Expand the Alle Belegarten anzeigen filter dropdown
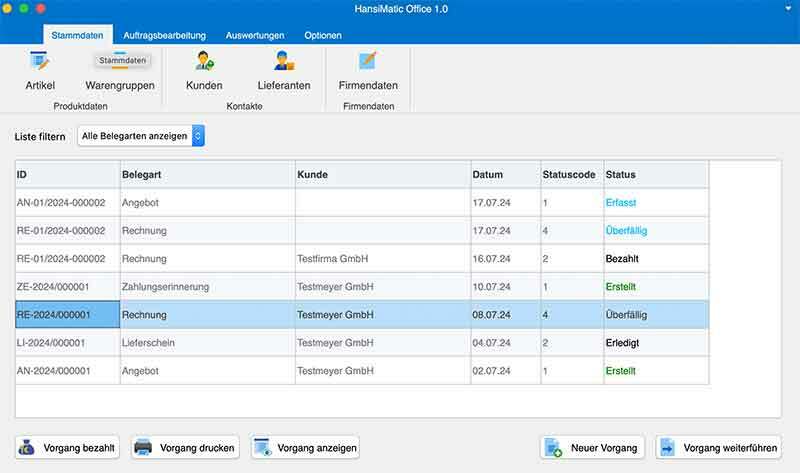Image resolution: width=800 pixels, height=473 pixels. point(141,135)
